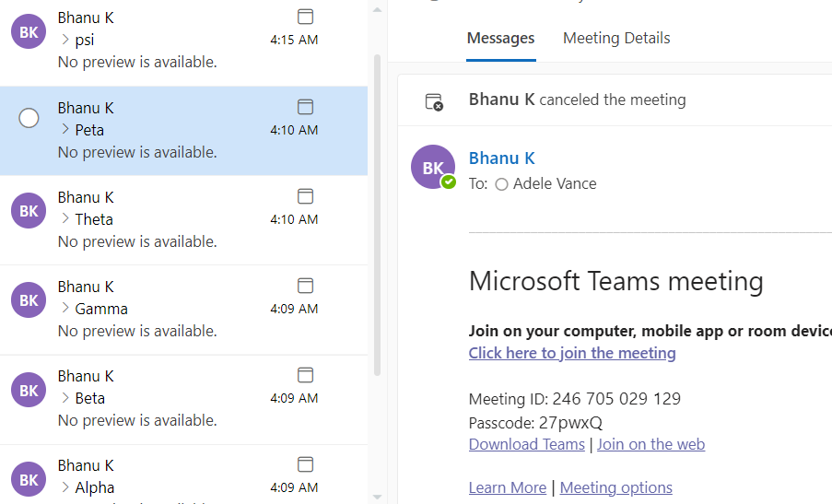Select the Peta message with its circle checkbox

click(29, 118)
